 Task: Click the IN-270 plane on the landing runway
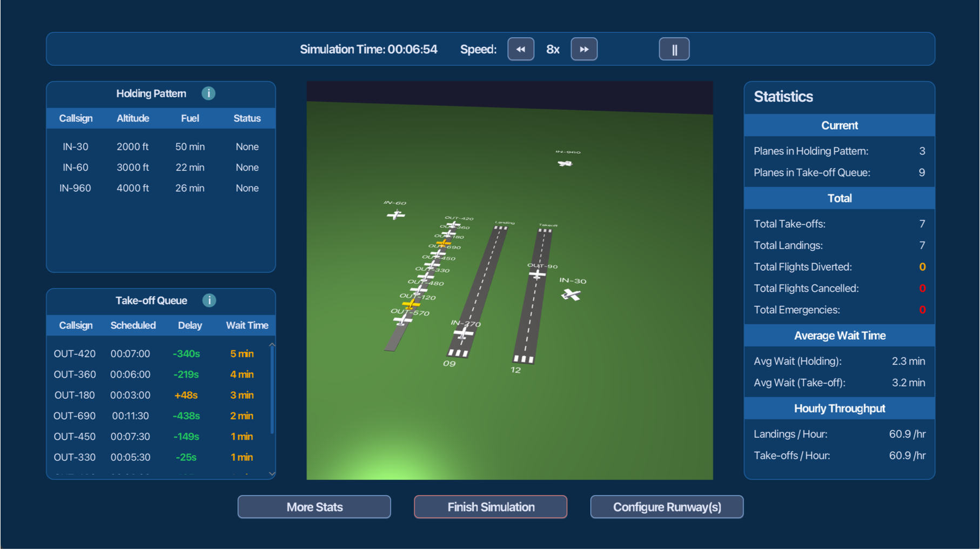tap(463, 333)
